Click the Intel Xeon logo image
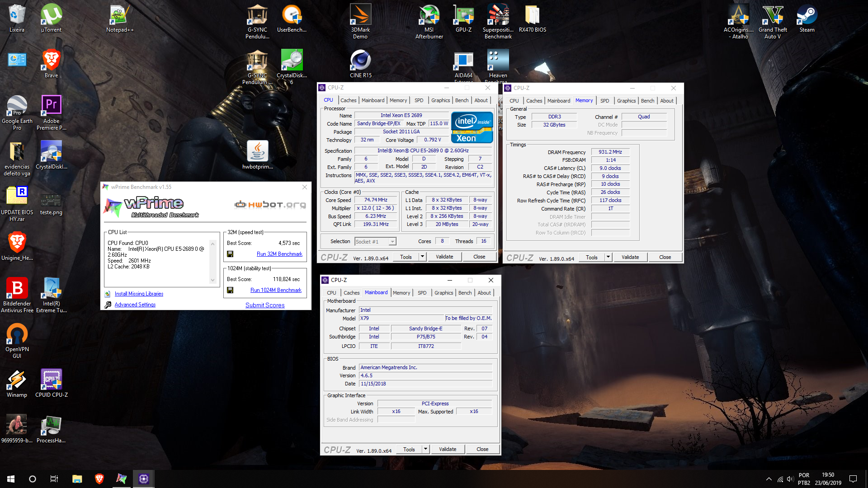Screen dimensions: 868x488 coord(472,127)
